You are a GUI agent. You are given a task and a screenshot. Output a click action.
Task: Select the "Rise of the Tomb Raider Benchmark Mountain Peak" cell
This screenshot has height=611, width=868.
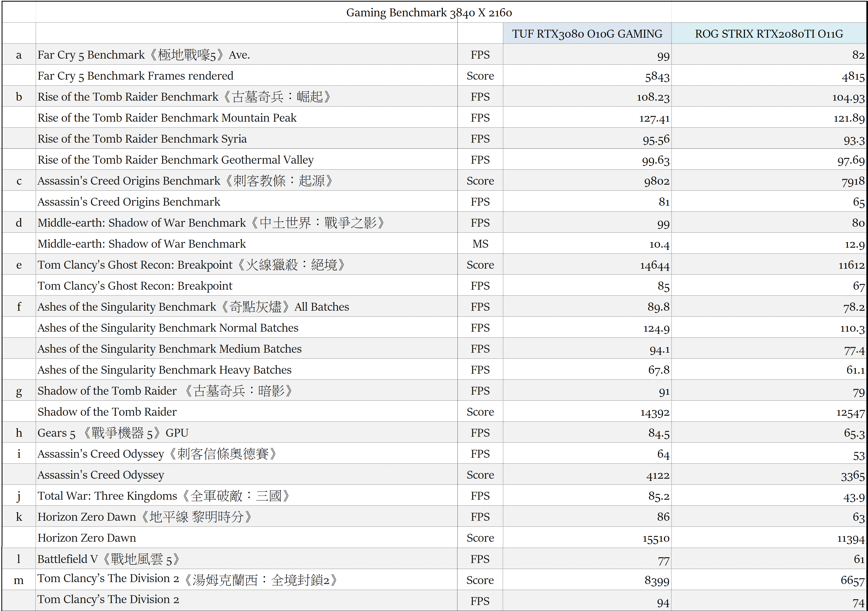coord(246,118)
